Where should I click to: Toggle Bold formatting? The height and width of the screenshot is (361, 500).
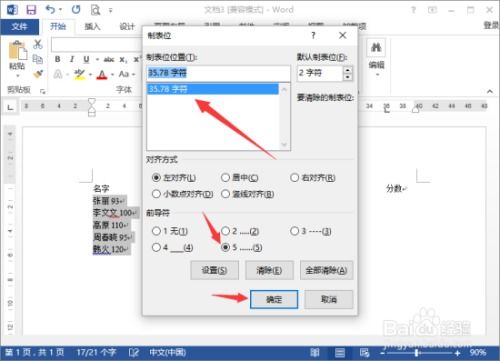[x=58, y=59]
